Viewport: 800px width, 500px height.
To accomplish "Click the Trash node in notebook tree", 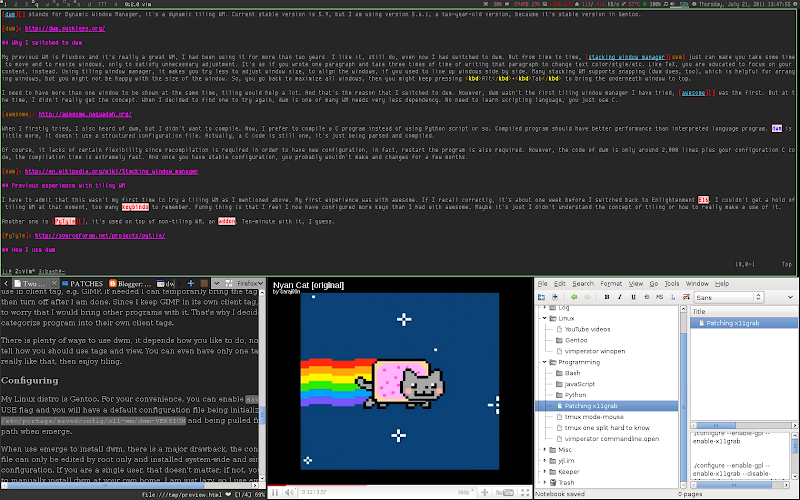I will 566,483.
